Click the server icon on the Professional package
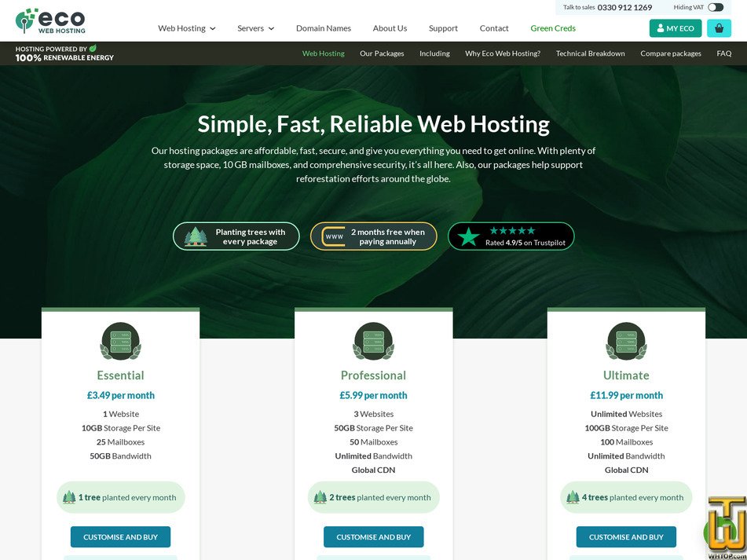This screenshot has height=560, width=747. click(x=373, y=342)
